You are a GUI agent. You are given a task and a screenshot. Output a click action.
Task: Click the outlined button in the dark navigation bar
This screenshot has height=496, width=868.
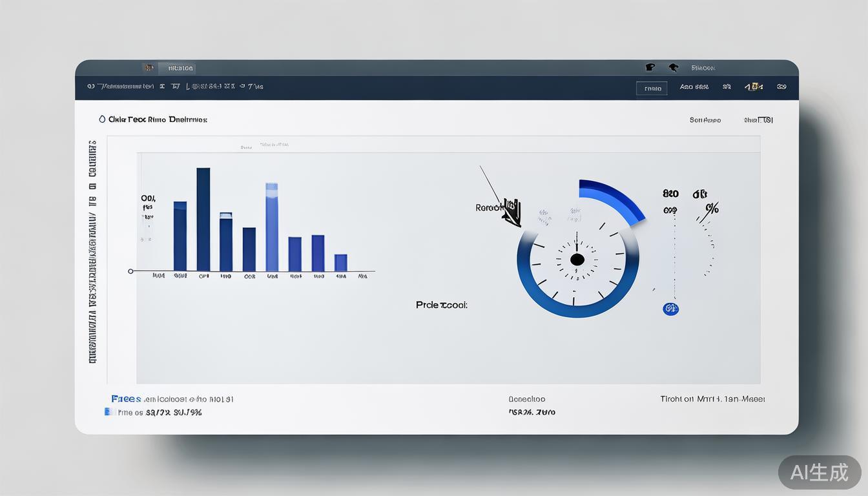pyautogui.click(x=652, y=88)
